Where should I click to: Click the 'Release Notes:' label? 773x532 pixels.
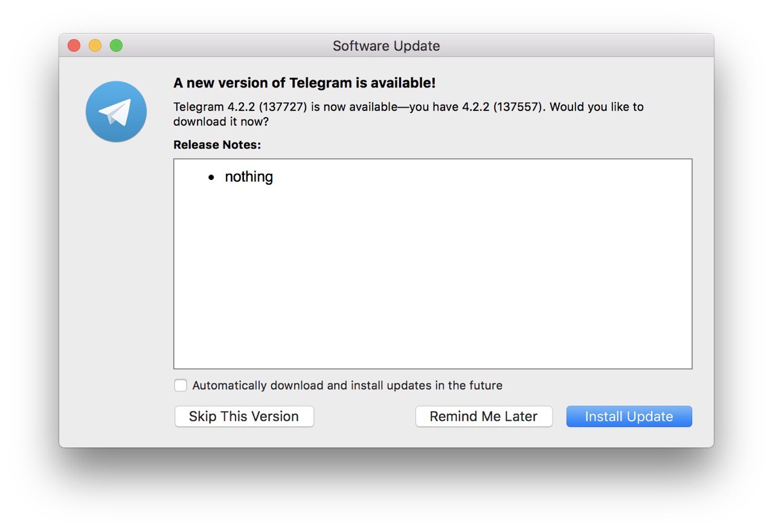coord(217,145)
